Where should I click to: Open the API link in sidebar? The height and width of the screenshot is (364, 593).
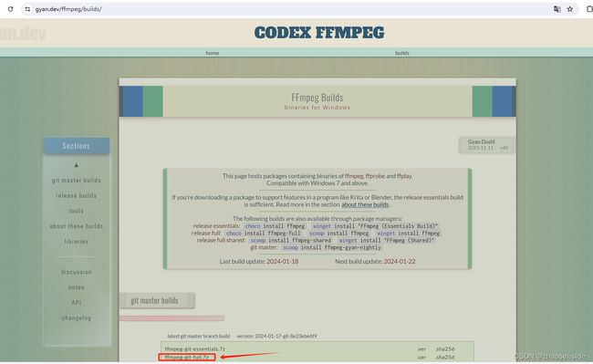click(x=77, y=302)
